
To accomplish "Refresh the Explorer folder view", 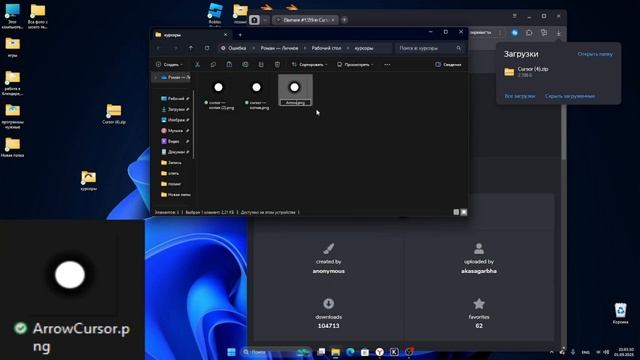I will (x=207, y=48).
